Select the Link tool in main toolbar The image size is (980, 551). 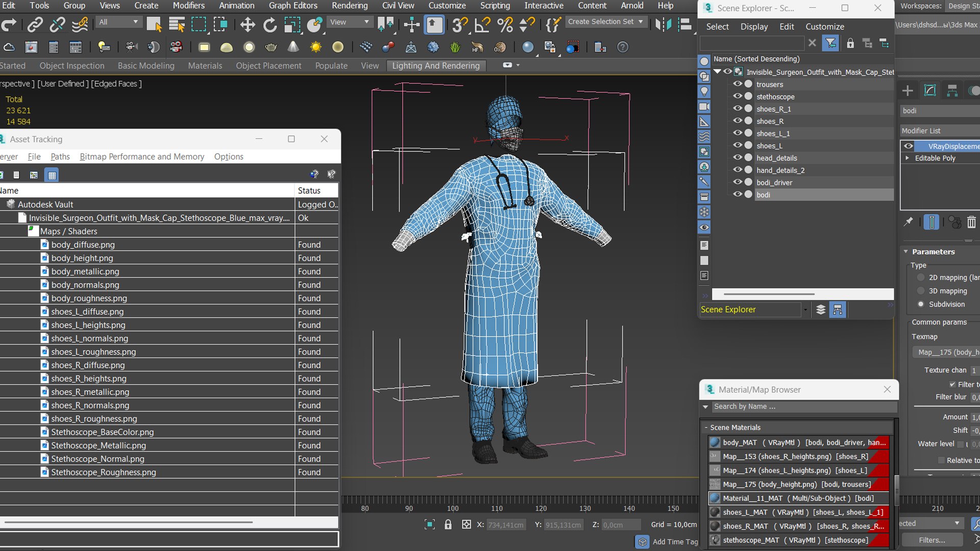pos(35,24)
